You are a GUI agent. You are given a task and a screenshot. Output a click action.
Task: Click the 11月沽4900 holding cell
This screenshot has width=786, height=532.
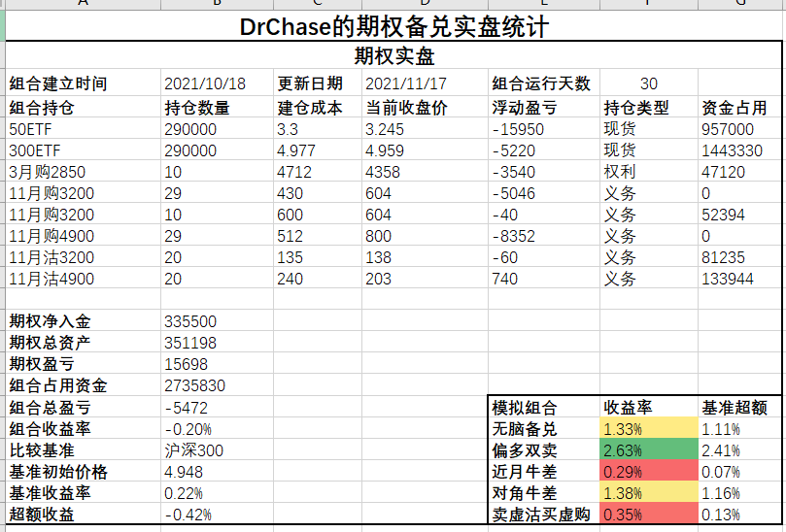coord(84,279)
